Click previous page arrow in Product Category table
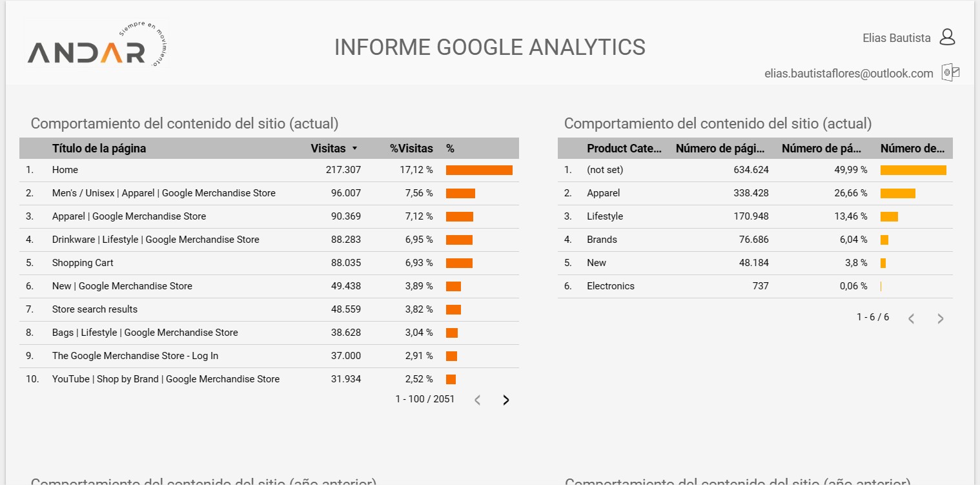 pyautogui.click(x=912, y=318)
